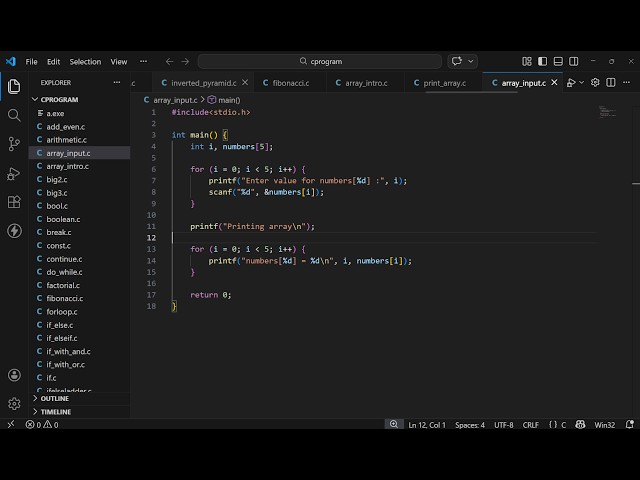Switch to the fibonacci.c tab
640x480 pixels.
pos(289,83)
